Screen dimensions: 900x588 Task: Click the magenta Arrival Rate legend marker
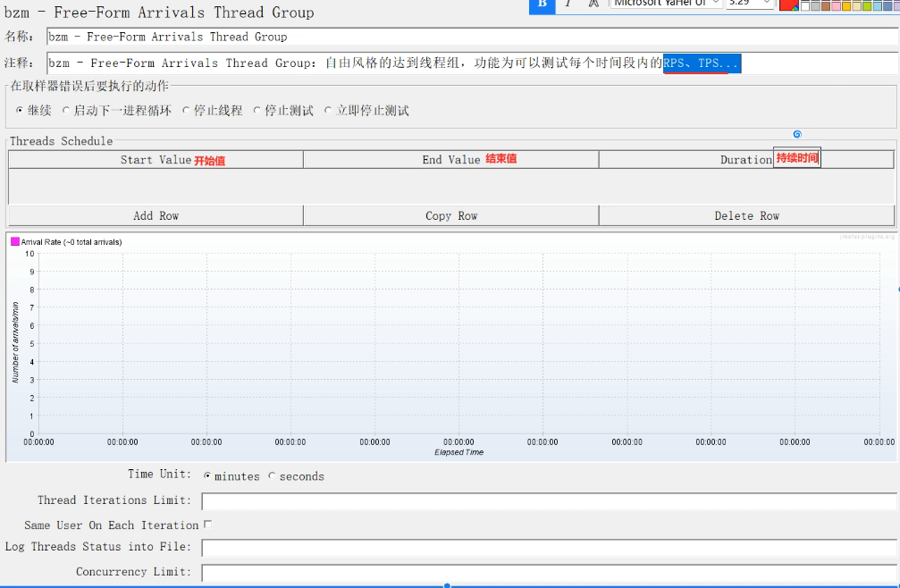(14, 241)
